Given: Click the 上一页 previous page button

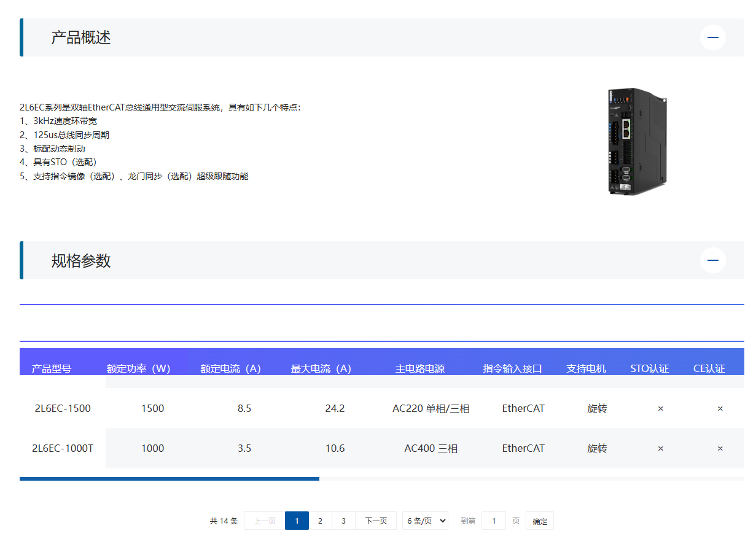Looking at the screenshot, I should coord(263,520).
